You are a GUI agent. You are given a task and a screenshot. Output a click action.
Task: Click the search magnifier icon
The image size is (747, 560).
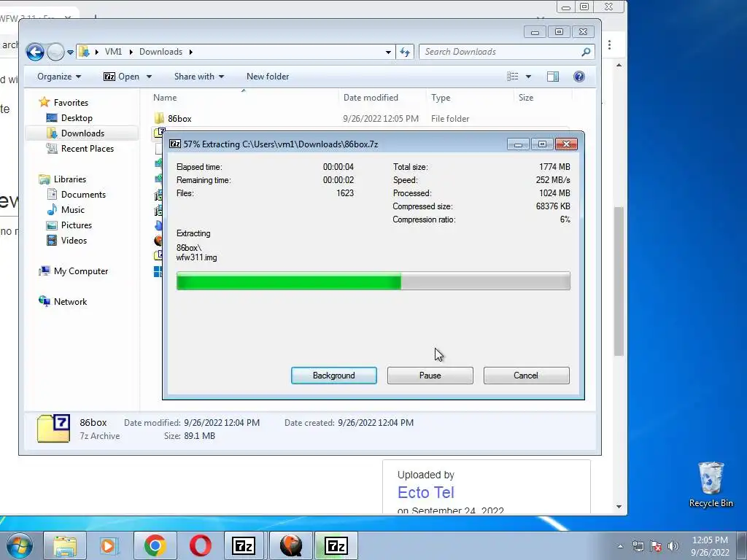pyautogui.click(x=586, y=52)
